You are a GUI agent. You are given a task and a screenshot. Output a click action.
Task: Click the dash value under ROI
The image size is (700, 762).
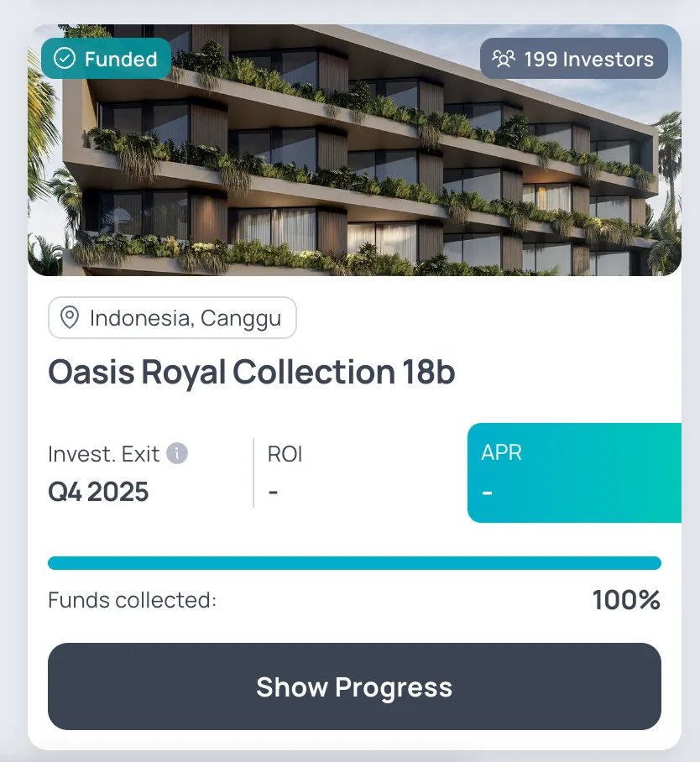pos(274,492)
